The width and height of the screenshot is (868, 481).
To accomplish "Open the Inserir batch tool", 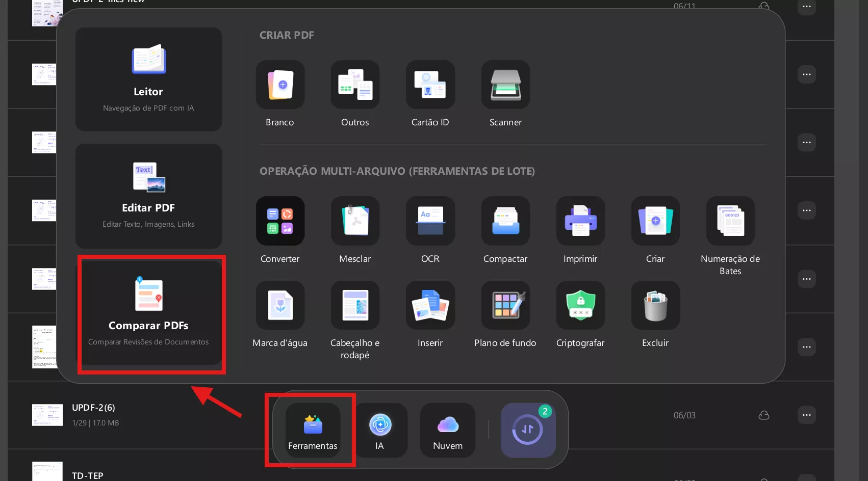I will click(430, 305).
